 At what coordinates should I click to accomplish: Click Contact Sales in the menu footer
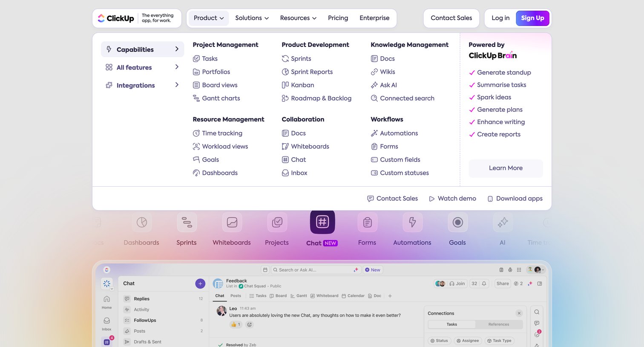[392, 199]
